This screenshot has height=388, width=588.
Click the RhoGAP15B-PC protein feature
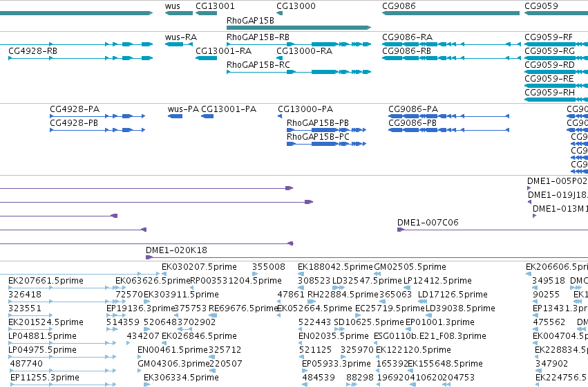326,144
